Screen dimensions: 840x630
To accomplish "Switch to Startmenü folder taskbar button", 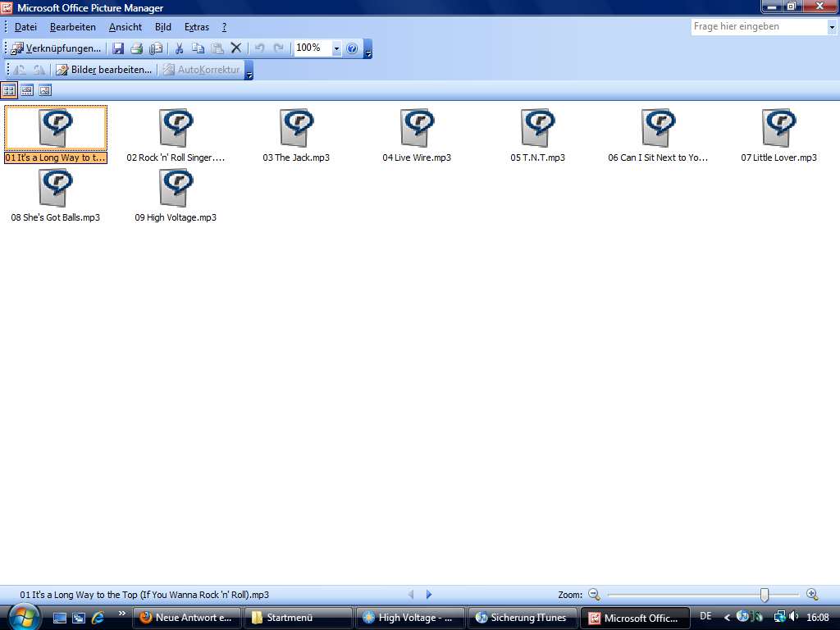I will pos(299,618).
